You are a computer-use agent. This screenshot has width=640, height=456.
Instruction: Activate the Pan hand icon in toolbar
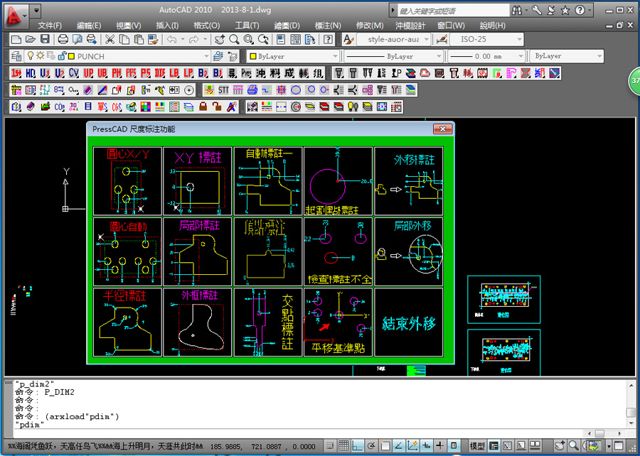point(219,40)
